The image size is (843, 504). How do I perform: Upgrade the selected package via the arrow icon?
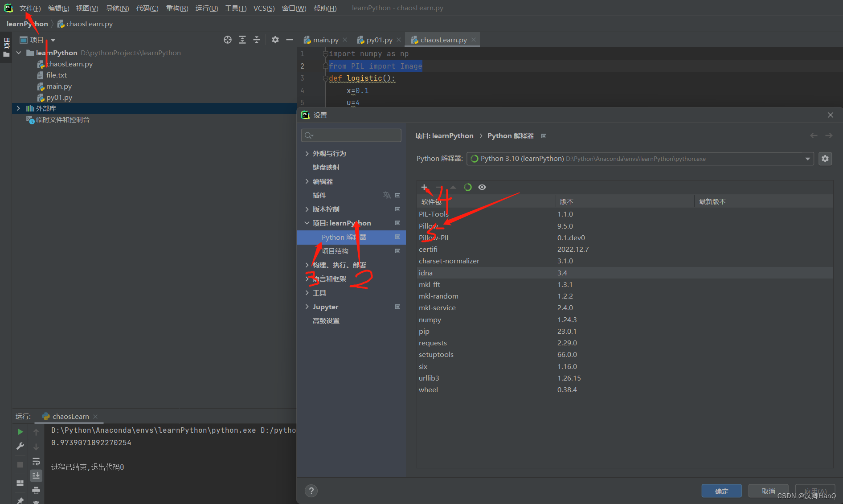[x=453, y=187]
